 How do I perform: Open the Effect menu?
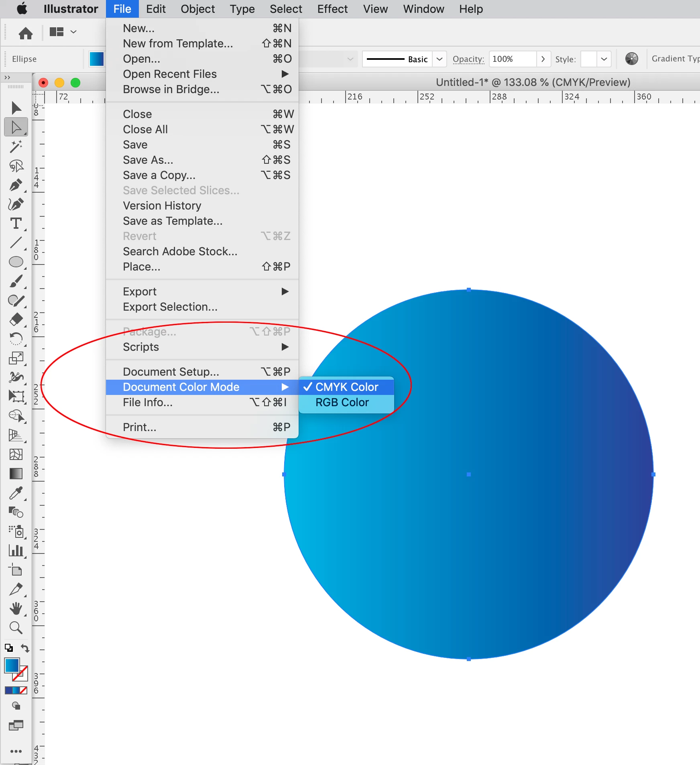pyautogui.click(x=332, y=9)
